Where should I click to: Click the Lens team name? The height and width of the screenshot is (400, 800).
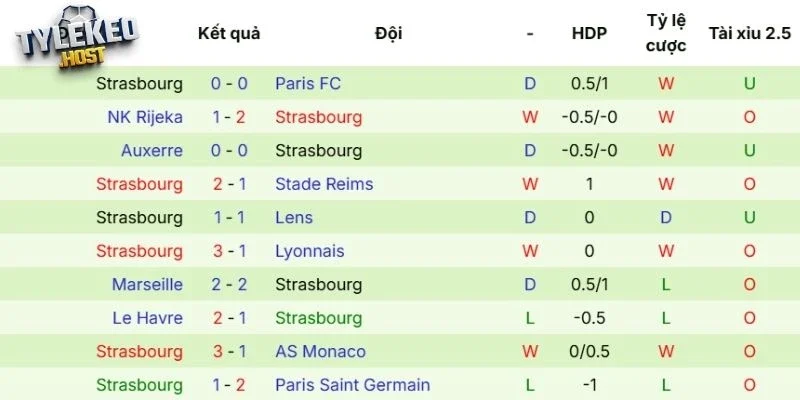294,217
